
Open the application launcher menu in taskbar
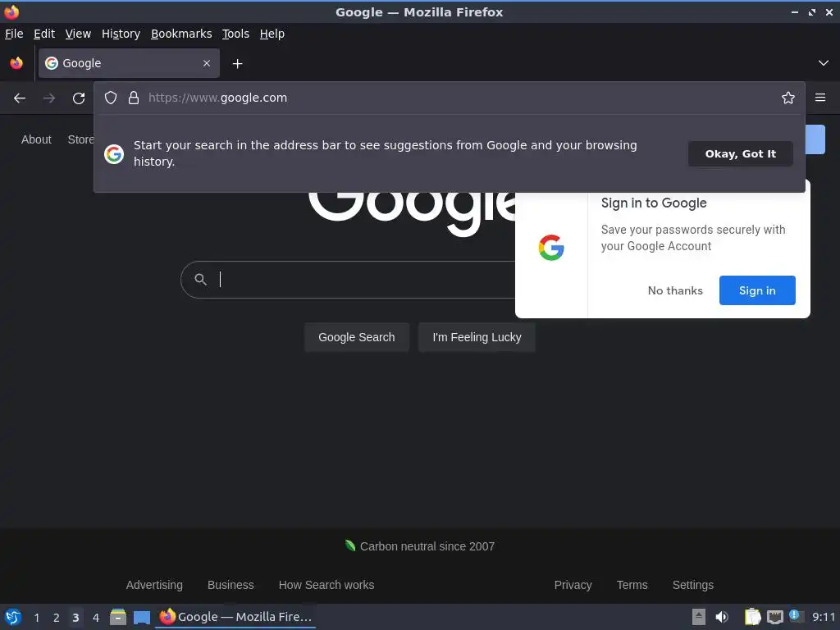pyautogui.click(x=13, y=617)
